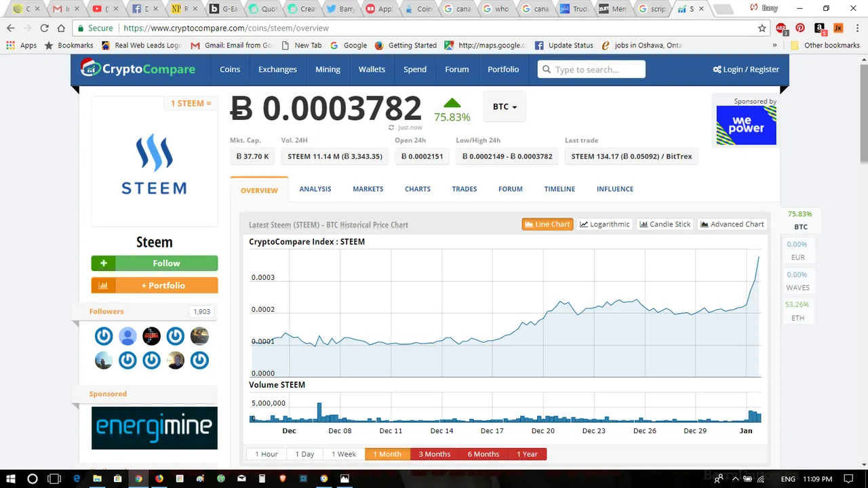Set chart range to 3 Months
Screen dimensions: 868x488
434,454
